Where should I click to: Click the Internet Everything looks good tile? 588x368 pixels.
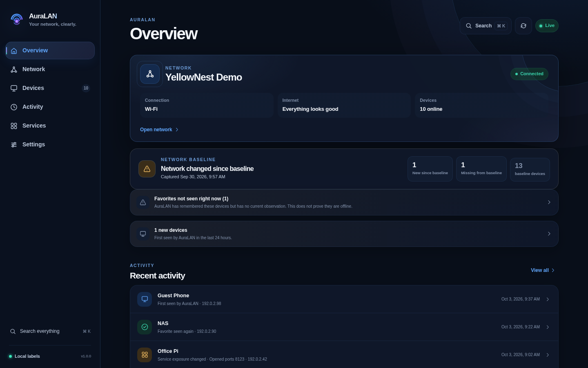click(344, 105)
